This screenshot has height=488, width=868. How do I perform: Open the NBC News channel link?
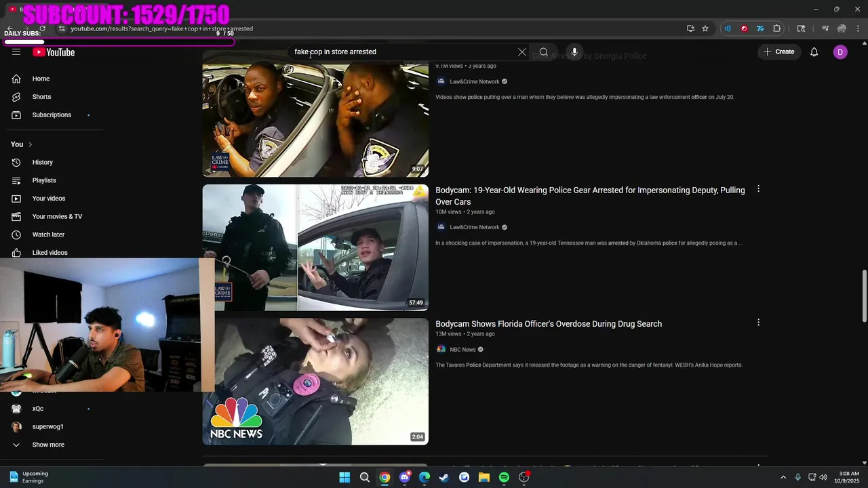click(462, 350)
